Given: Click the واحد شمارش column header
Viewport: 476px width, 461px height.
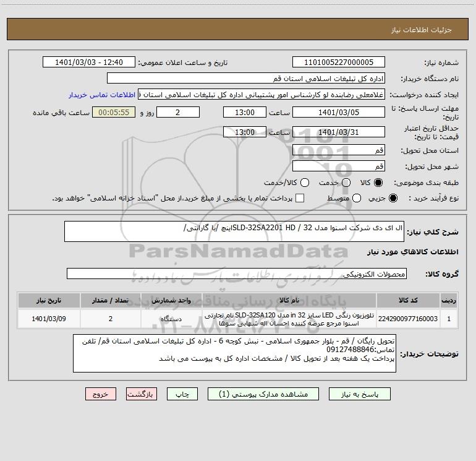Looking at the screenshot, I should pos(171,300).
